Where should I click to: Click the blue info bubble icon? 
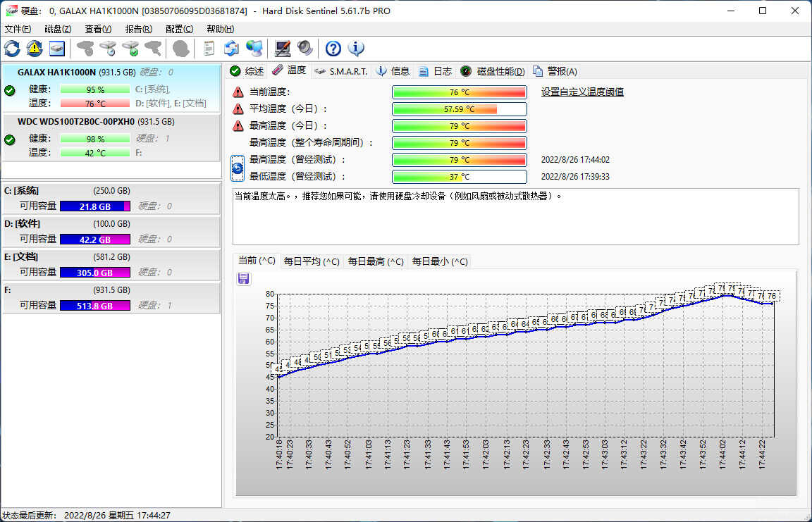(x=356, y=49)
